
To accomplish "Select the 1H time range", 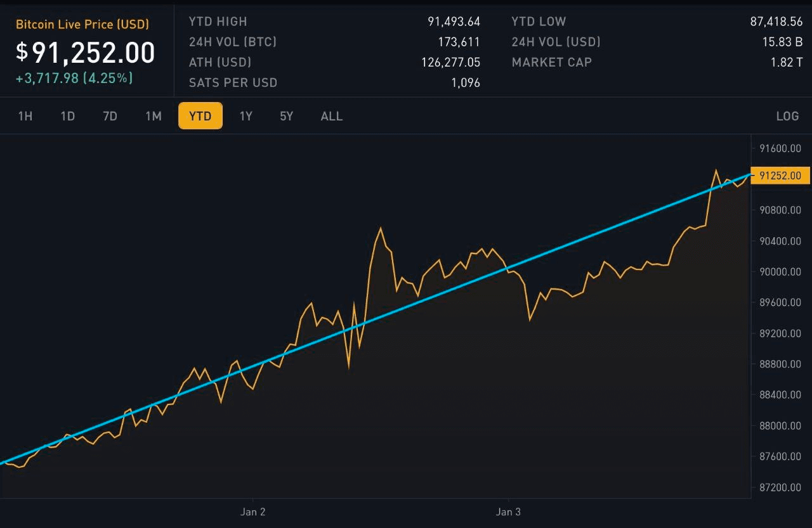I will (25, 116).
